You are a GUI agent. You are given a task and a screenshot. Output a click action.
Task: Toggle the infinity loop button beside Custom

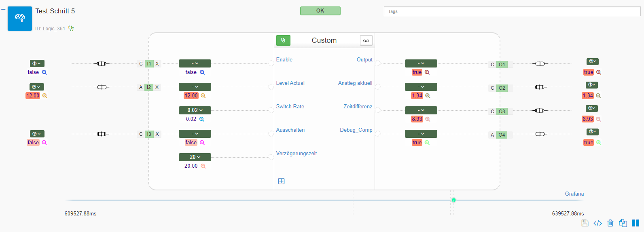[x=366, y=40]
